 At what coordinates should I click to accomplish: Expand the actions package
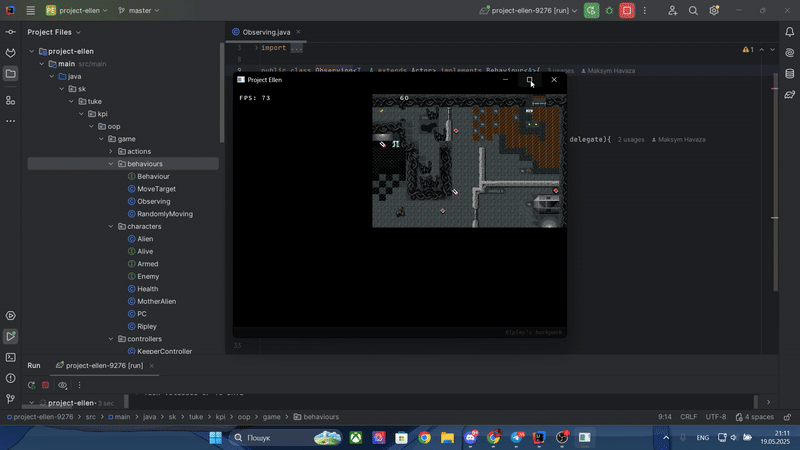pos(111,152)
